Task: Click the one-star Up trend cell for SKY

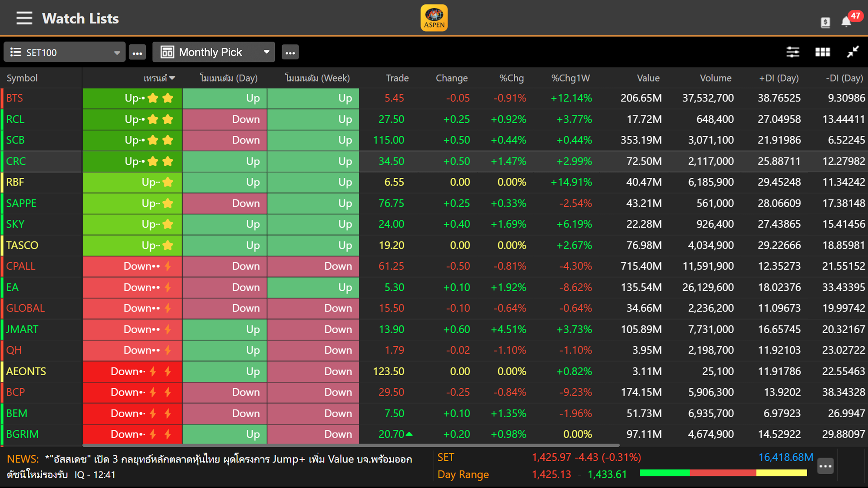Action: tap(132, 224)
